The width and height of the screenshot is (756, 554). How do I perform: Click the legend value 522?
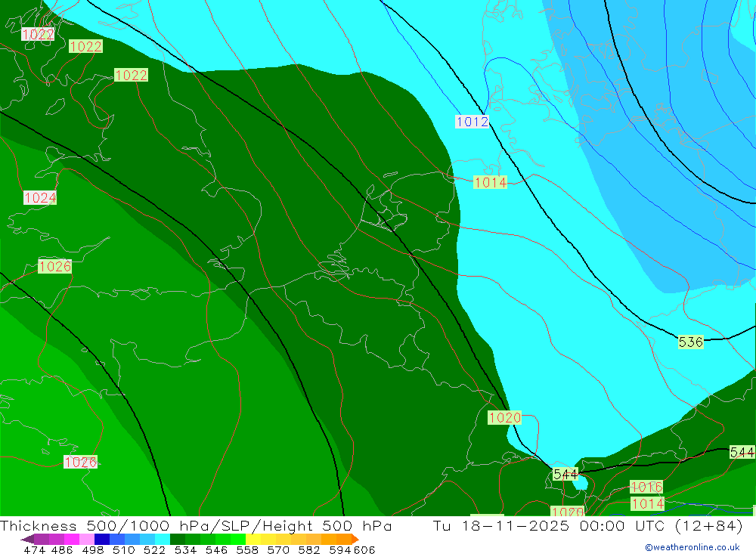tap(154, 549)
